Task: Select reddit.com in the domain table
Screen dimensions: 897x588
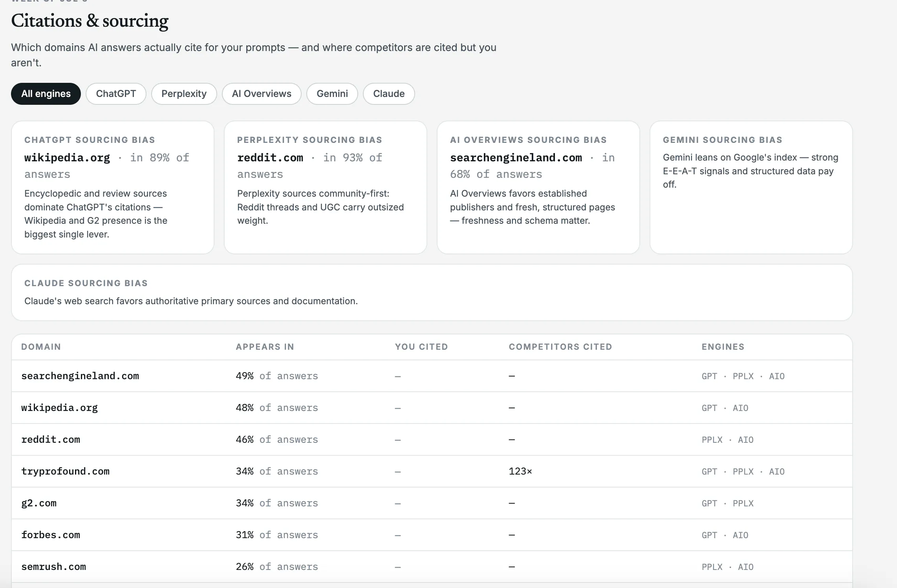Action: pos(51,440)
